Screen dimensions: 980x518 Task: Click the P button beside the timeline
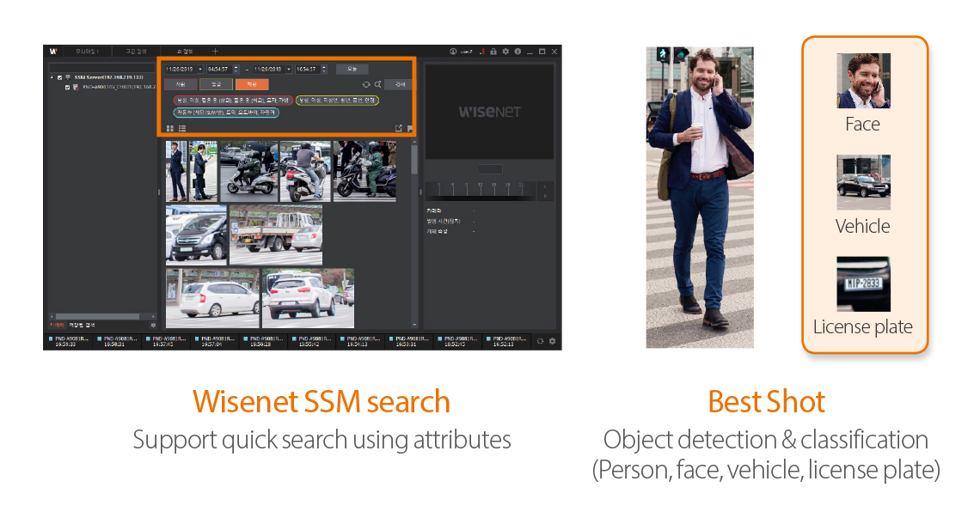tap(545, 196)
